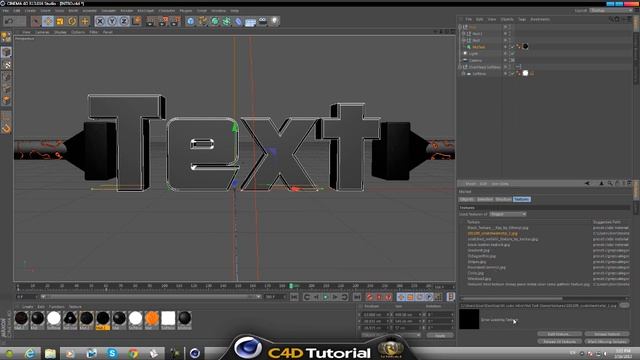Click Apply in Coordinates manager
Screen dimensions: 640x360
tap(440, 335)
